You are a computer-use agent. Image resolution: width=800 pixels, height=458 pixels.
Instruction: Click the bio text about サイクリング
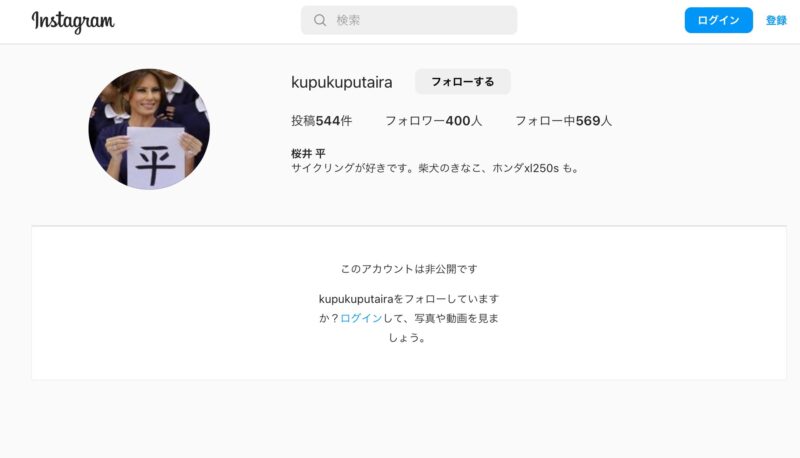pyautogui.click(x=436, y=168)
